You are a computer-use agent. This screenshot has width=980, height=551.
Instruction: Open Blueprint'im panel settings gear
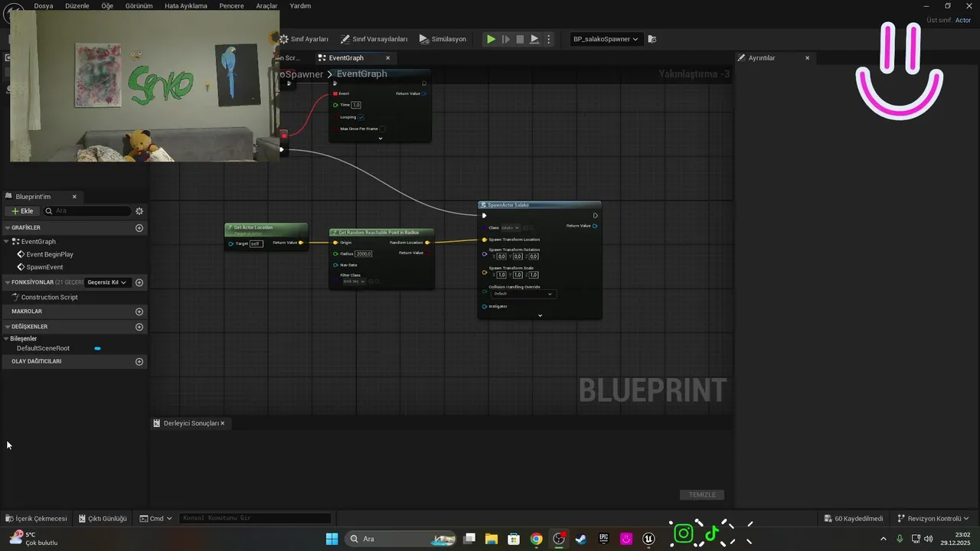tap(139, 211)
